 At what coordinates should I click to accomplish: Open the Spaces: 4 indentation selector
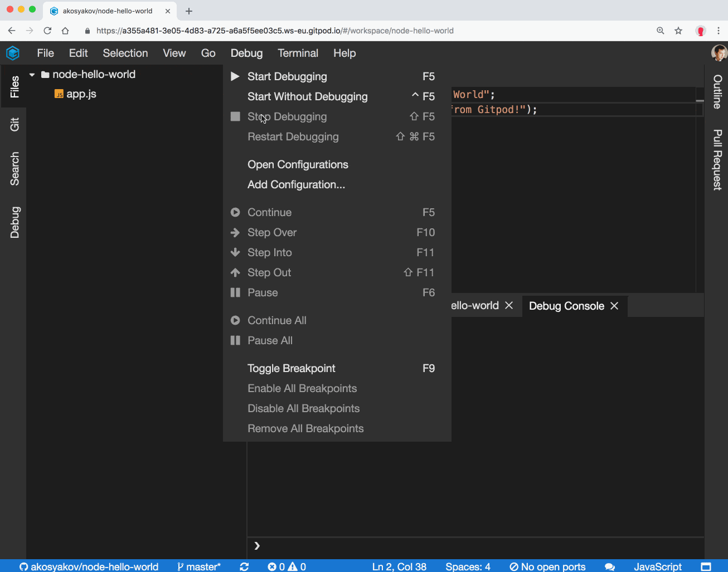[x=467, y=566]
